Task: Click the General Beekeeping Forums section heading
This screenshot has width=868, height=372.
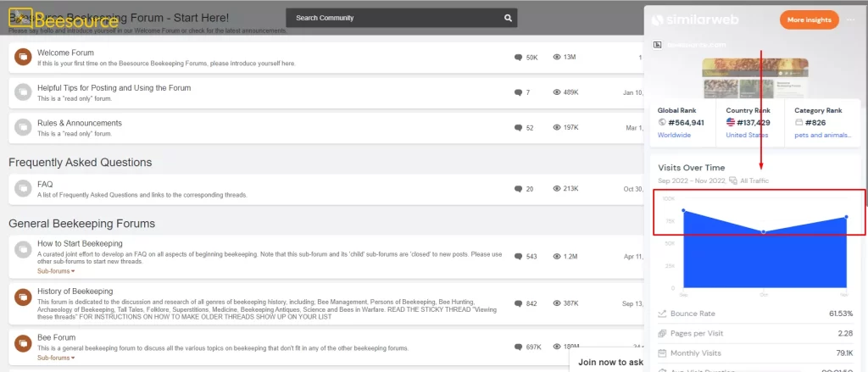Action: pos(82,224)
